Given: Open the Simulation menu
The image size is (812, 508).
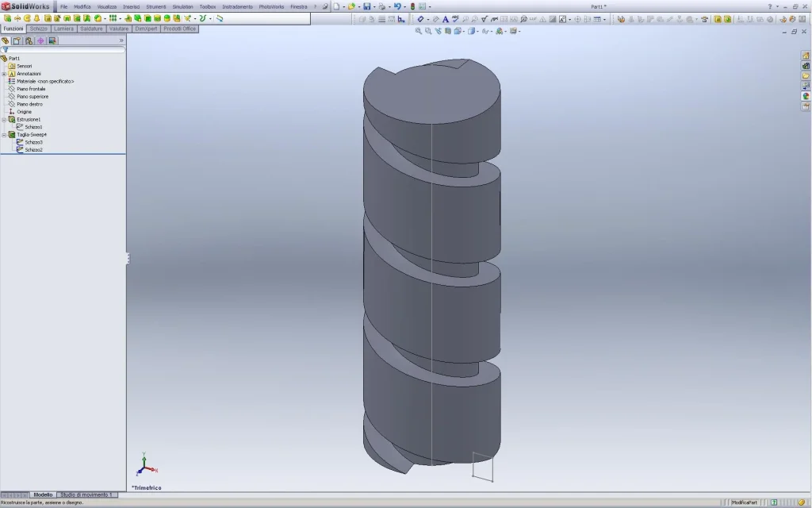Looking at the screenshot, I should 182,6.
